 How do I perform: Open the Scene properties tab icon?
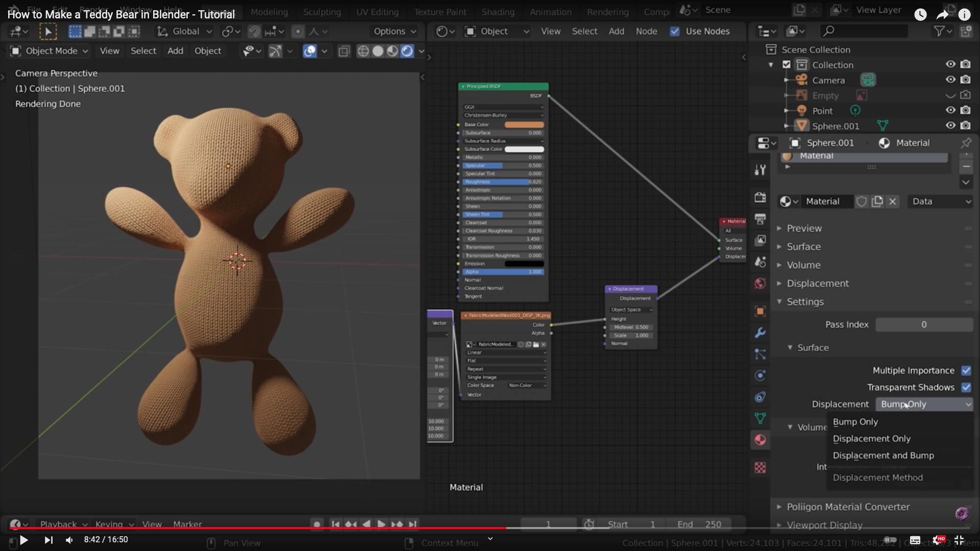coord(760,262)
